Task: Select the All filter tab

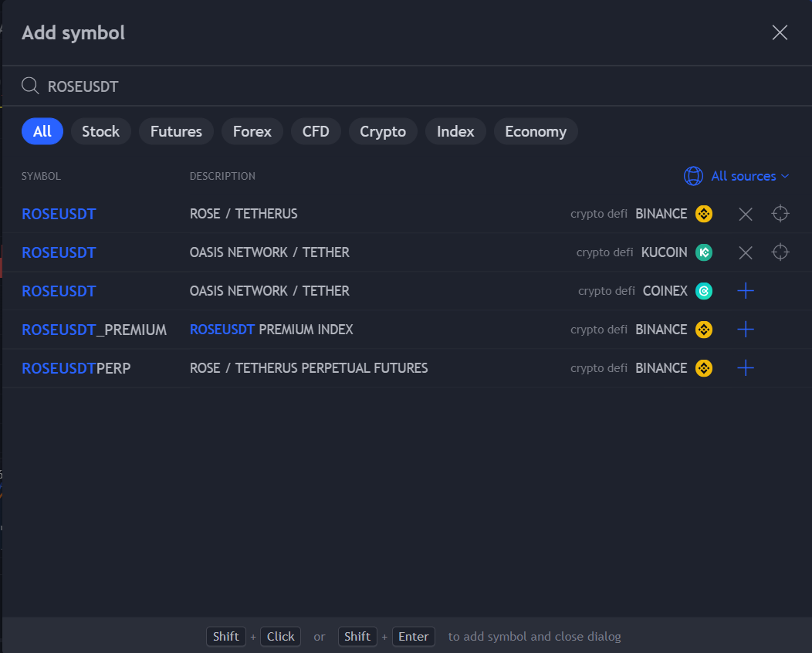Action: tap(42, 131)
